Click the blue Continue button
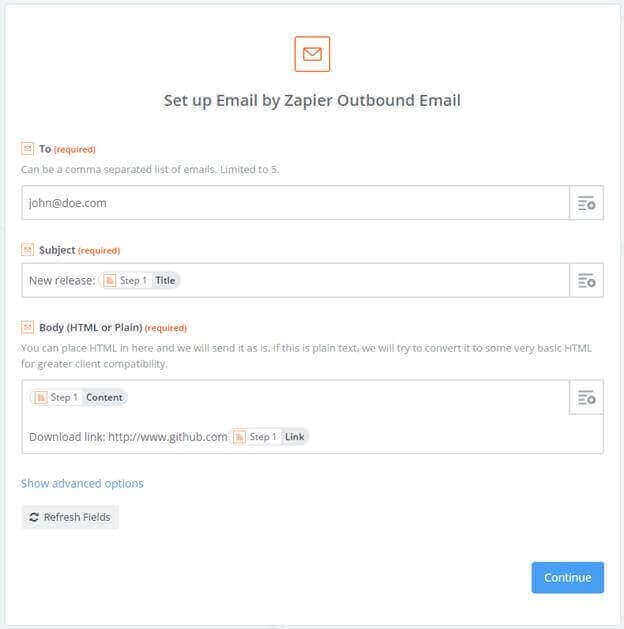The image size is (624, 629). click(x=567, y=578)
